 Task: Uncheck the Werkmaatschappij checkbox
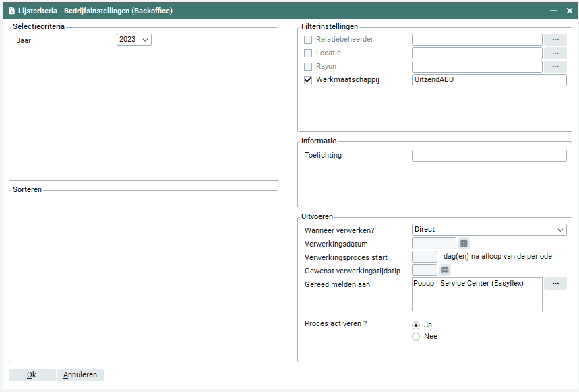pyautogui.click(x=308, y=80)
